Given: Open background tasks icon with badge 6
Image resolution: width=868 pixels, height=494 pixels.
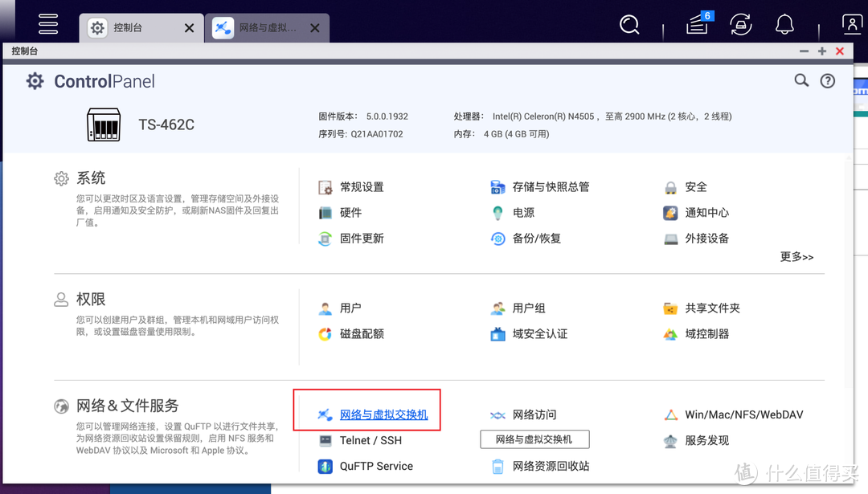Looking at the screenshot, I should click(x=698, y=25).
